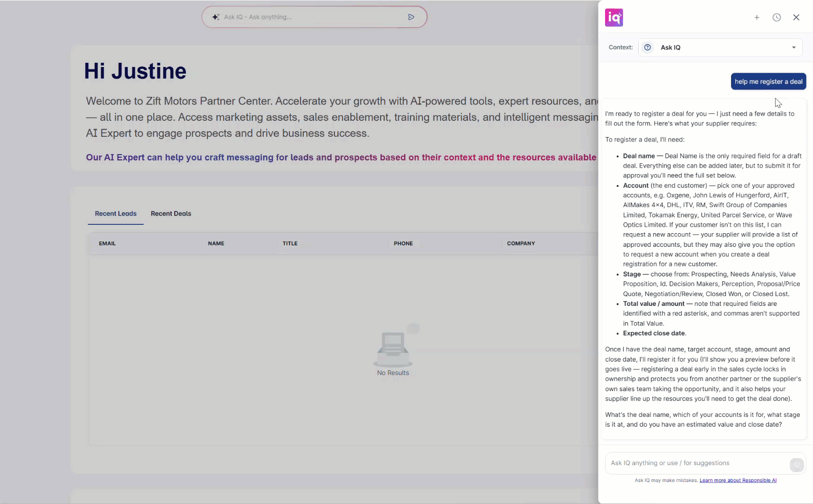Screen dimensions: 813x504
Task: Click the sparkle icon in top search bar
Action: click(215, 17)
